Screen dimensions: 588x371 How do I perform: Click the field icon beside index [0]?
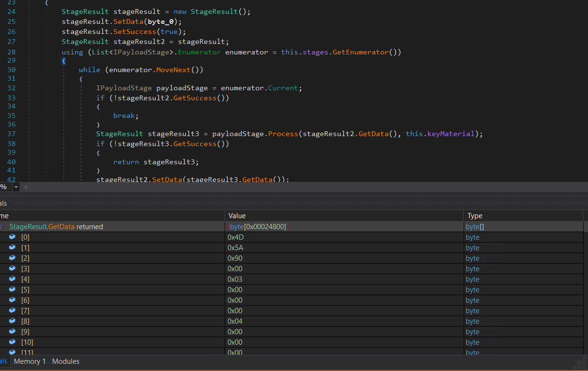[12, 237]
